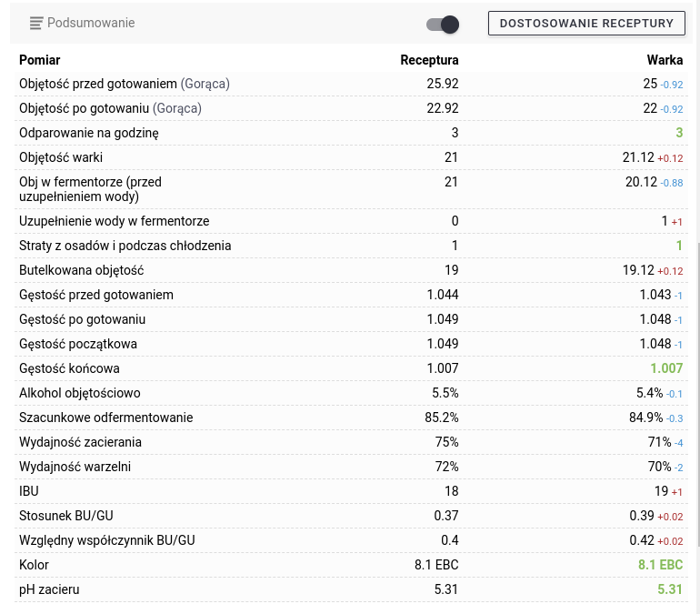Click the Gęstość końcowa green value 1.007
Image resolution: width=700 pixels, height=614 pixels.
click(666, 368)
